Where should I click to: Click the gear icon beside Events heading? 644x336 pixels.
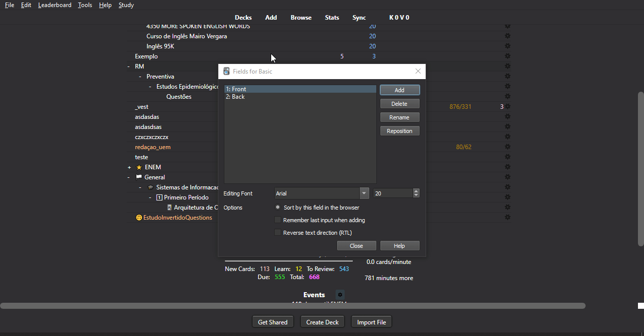(x=340, y=295)
